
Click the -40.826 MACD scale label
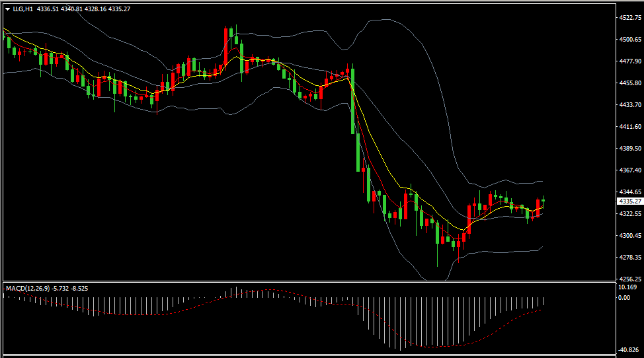[629, 350]
